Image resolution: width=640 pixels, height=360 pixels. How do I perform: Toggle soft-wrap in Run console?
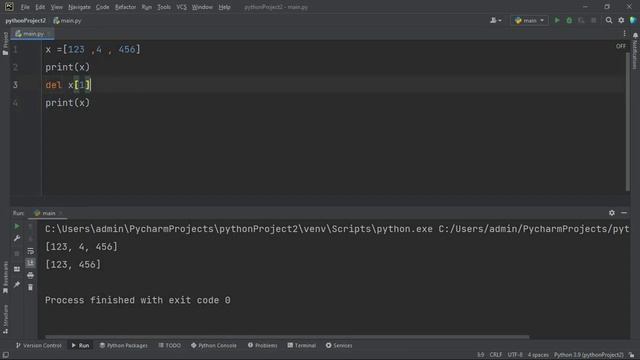point(31,251)
